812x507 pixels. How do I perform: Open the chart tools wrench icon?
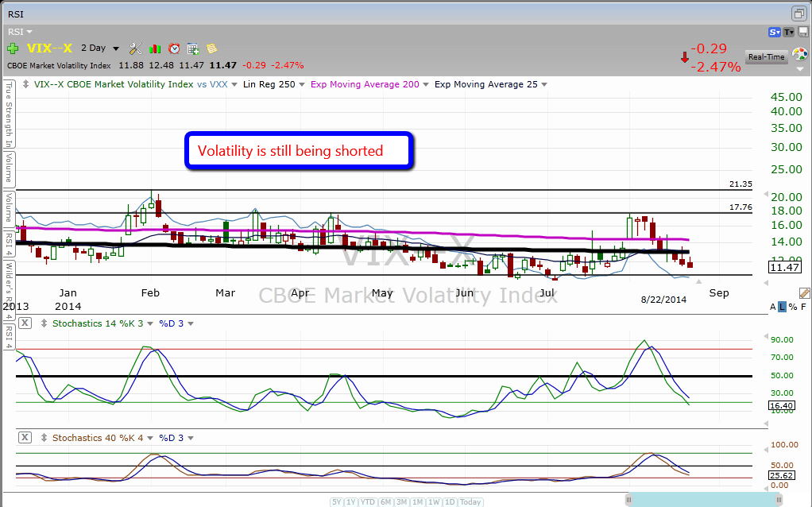coord(136,48)
